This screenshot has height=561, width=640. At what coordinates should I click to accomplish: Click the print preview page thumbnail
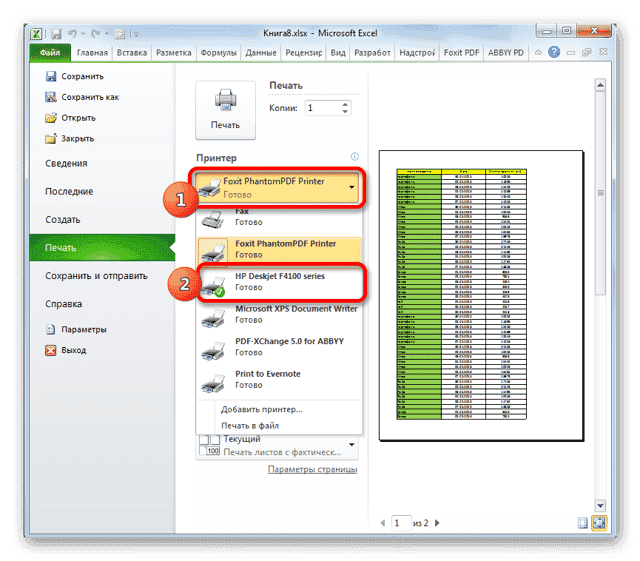tap(482, 296)
